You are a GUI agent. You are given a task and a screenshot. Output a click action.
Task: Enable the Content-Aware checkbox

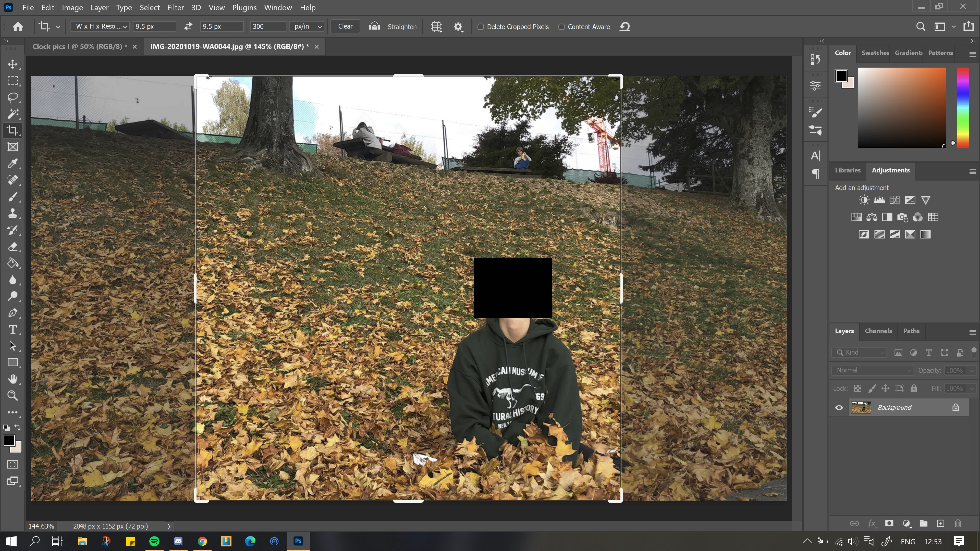(561, 27)
